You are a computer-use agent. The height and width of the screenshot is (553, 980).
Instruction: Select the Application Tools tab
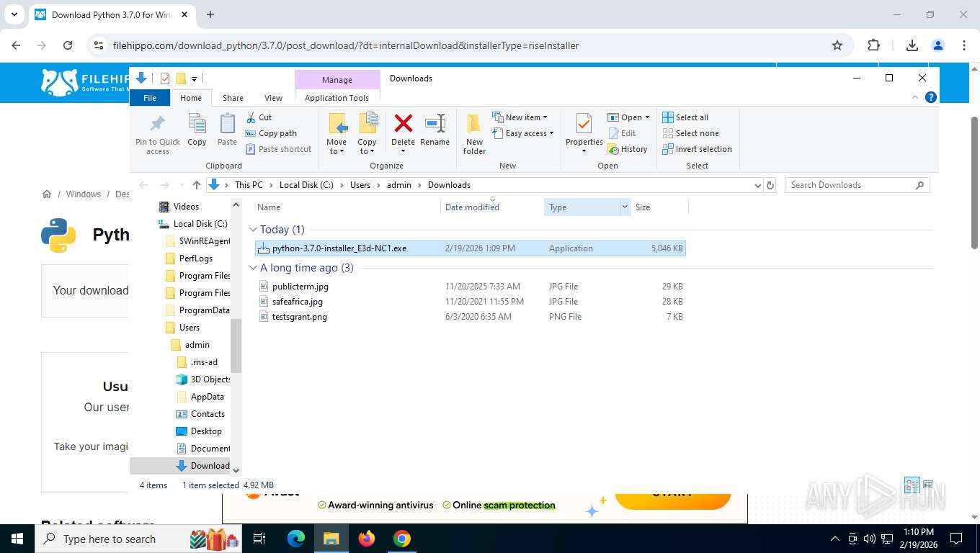point(337,98)
